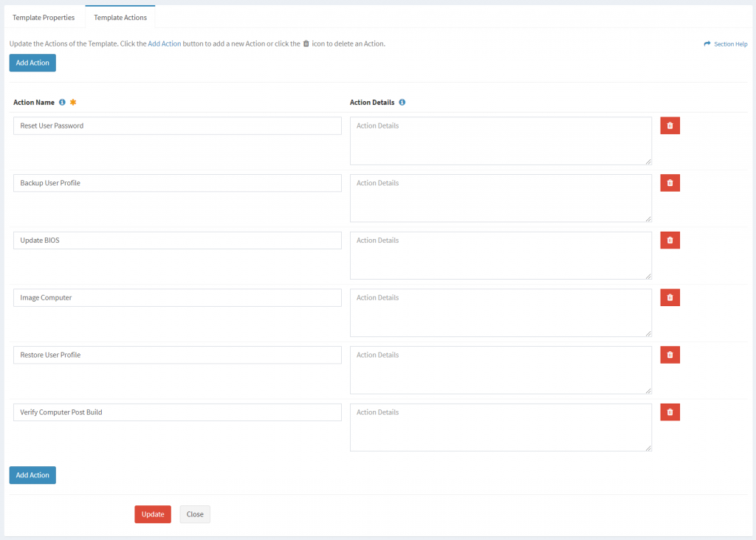Click the trash icon in the instruction text

pyautogui.click(x=306, y=44)
